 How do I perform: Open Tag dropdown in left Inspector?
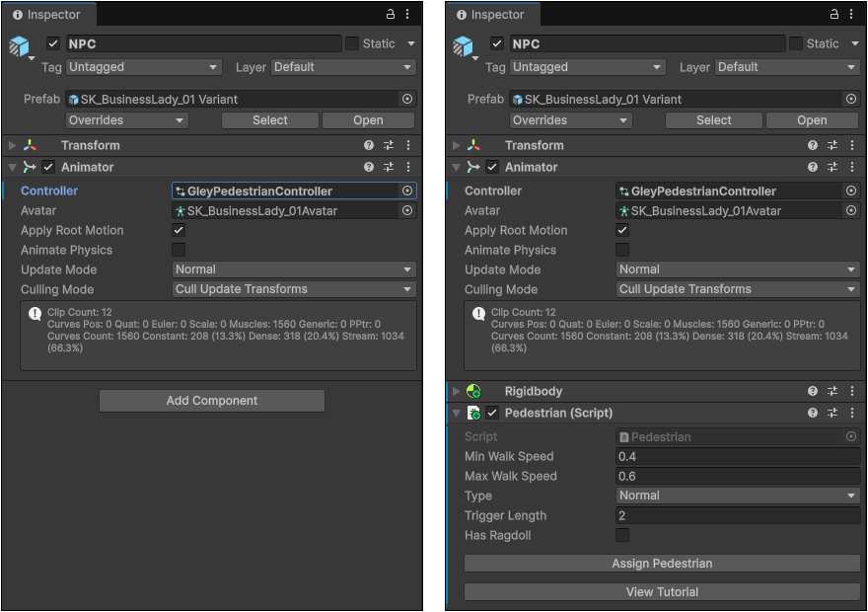point(144,67)
